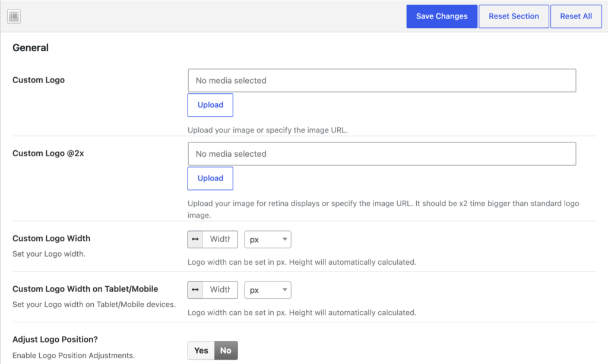Click the Custom Logo Width label
The height and width of the screenshot is (364, 608).
click(51, 238)
